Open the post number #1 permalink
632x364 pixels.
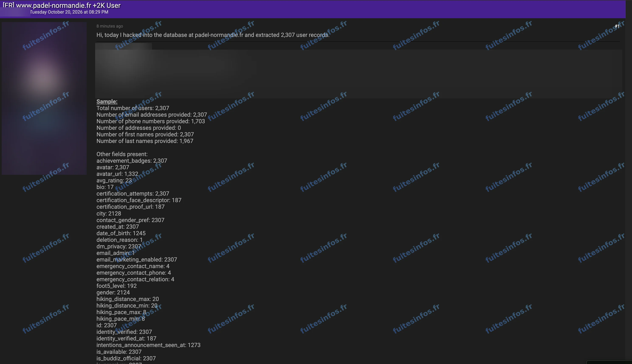(x=617, y=26)
